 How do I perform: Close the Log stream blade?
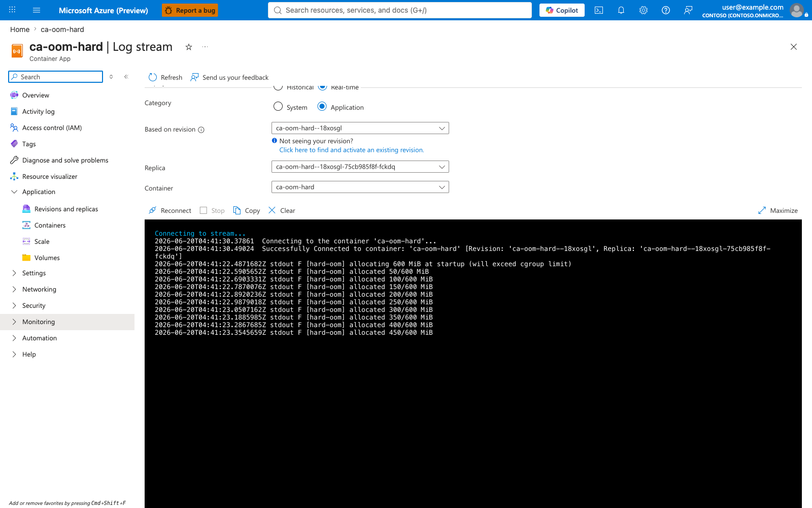pos(794,47)
